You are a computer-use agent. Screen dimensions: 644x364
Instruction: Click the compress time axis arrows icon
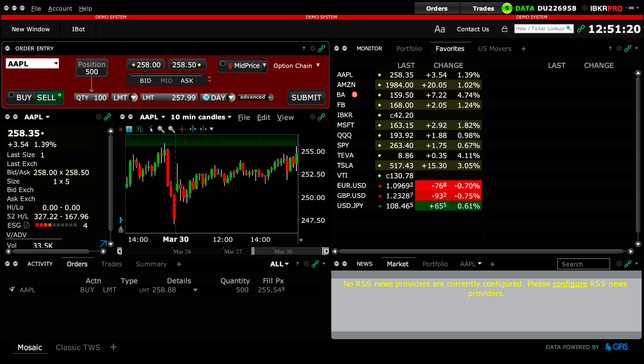point(203,129)
